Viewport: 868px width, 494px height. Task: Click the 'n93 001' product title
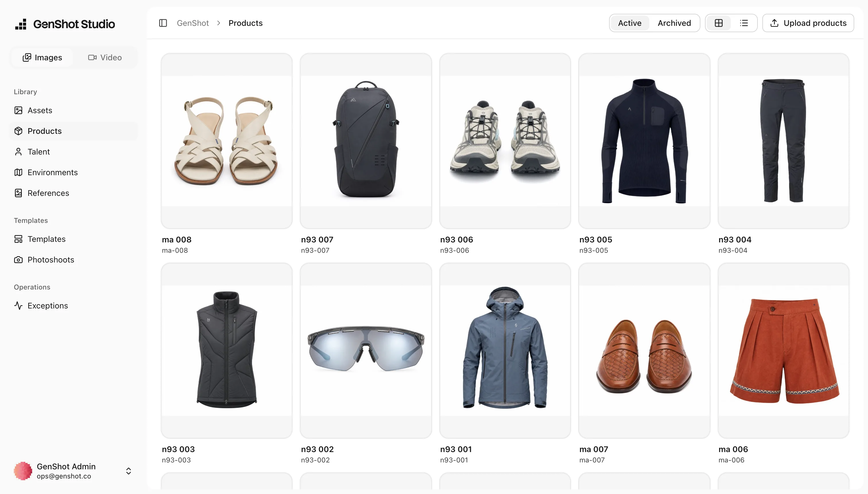tap(456, 449)
